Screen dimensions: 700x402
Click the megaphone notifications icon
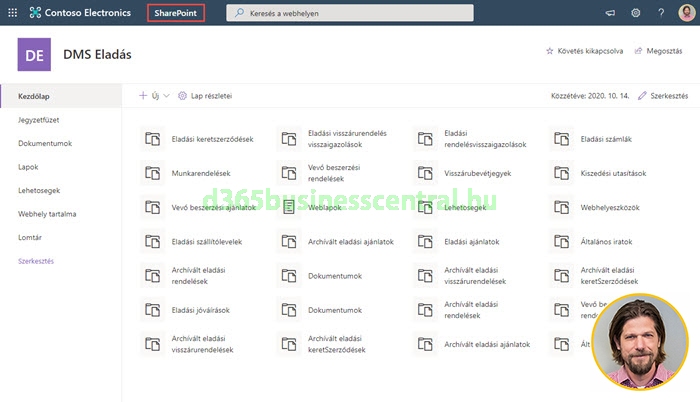pyautogui.click(x=610, y=13)
